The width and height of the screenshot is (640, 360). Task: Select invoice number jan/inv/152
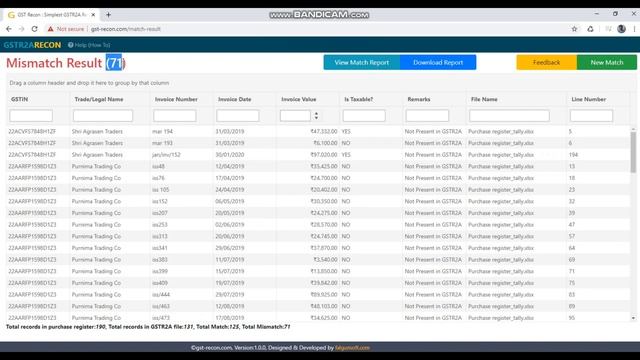click(166, 155)
